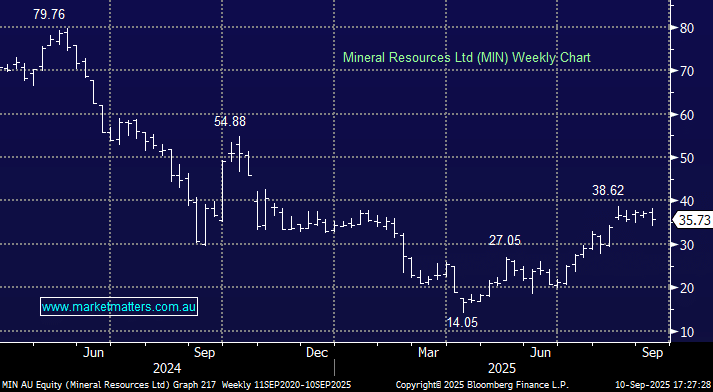
Task: Click the 27.05 price annotation
Action: pyautogui.click(x=505, y=240)
